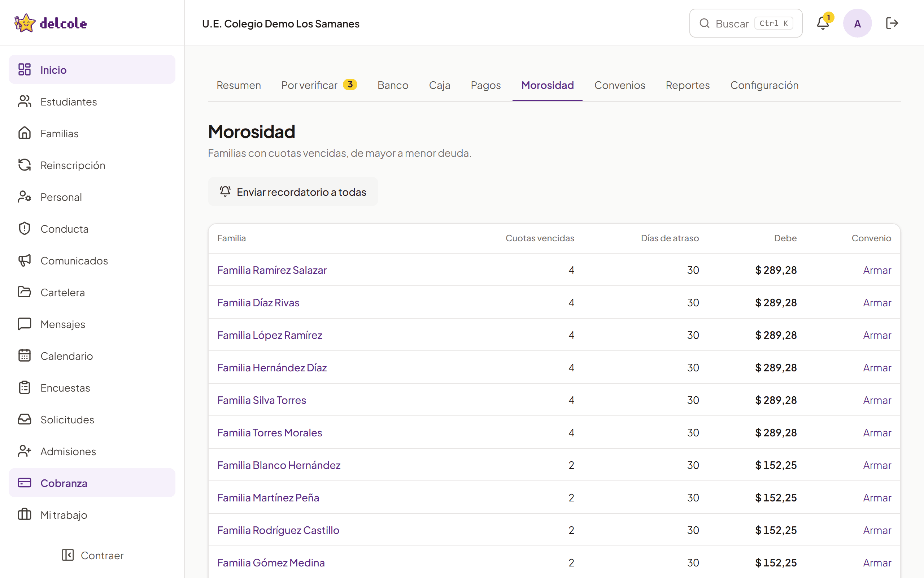Click the Cobranza credit card icon

coord(25,482)
